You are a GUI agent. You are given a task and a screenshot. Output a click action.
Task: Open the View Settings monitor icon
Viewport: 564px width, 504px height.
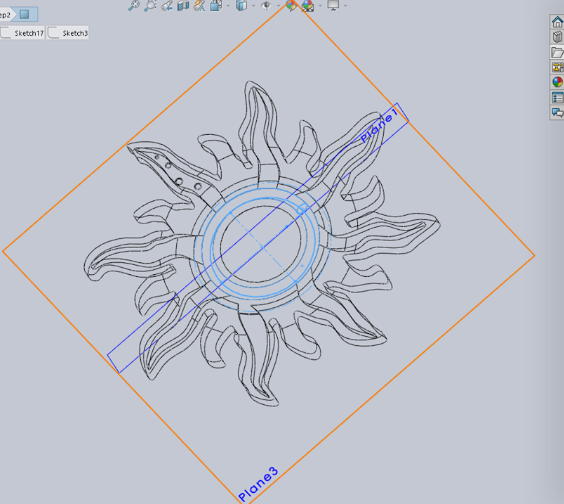[333, 5]
